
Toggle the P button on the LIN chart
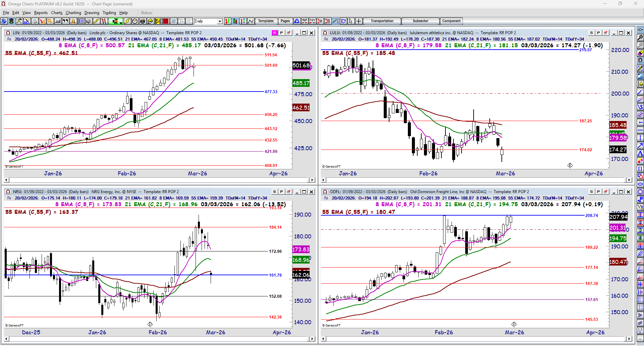[x=281, y=33]
